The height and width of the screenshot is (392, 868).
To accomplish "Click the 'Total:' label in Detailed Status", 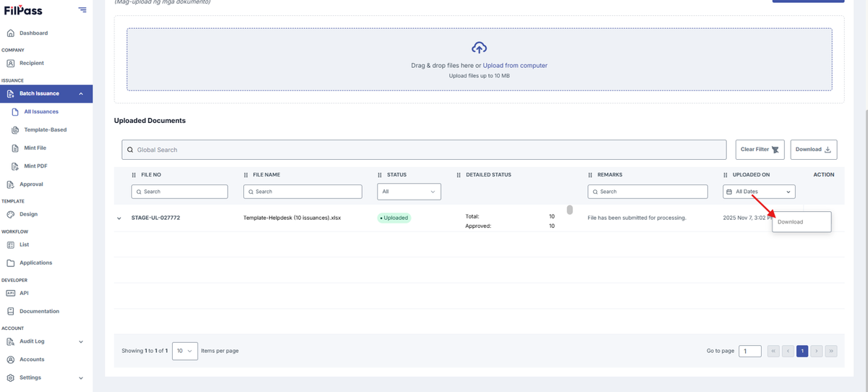I will pos(472,216).
